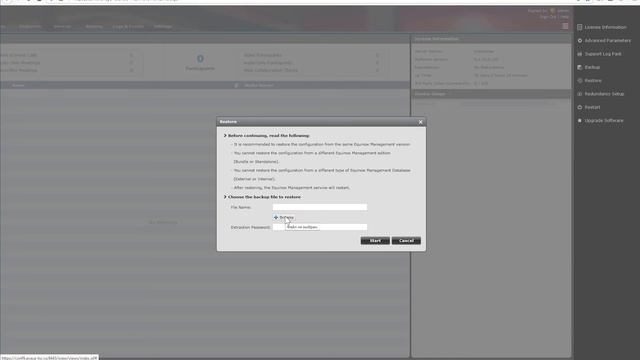Screen dimensions: 640x360
Task: Click the Redundancy Setup icon
Action: tap(580, 94)
